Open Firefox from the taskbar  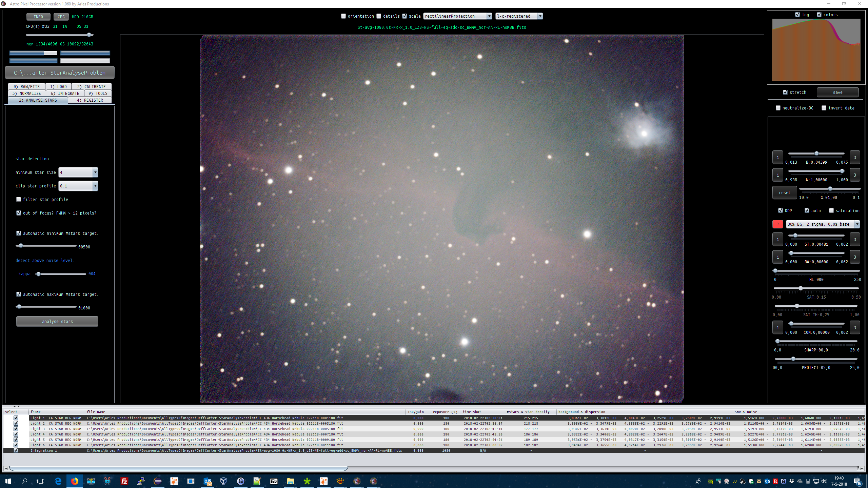75,481
